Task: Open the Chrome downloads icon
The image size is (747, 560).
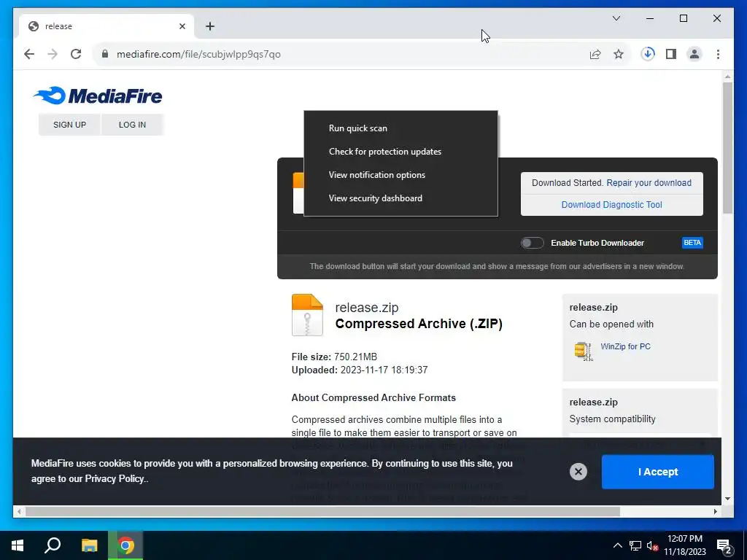Action: tap(648, 54)
